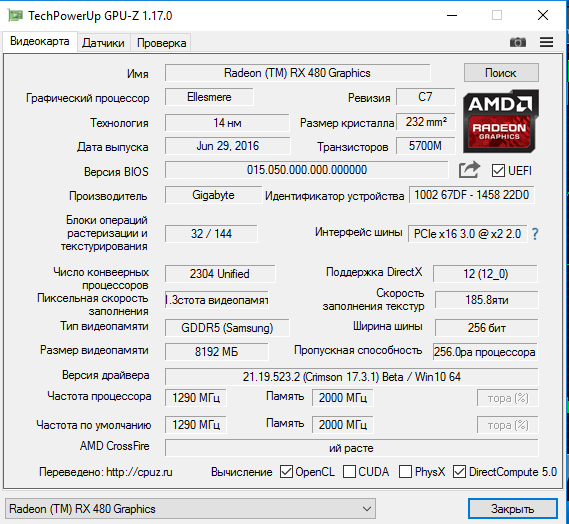Viewport: 569px width, 524px height.
Task: Toggle the DirectCompute 5.0 checkbox
Action: coord(459,472)
